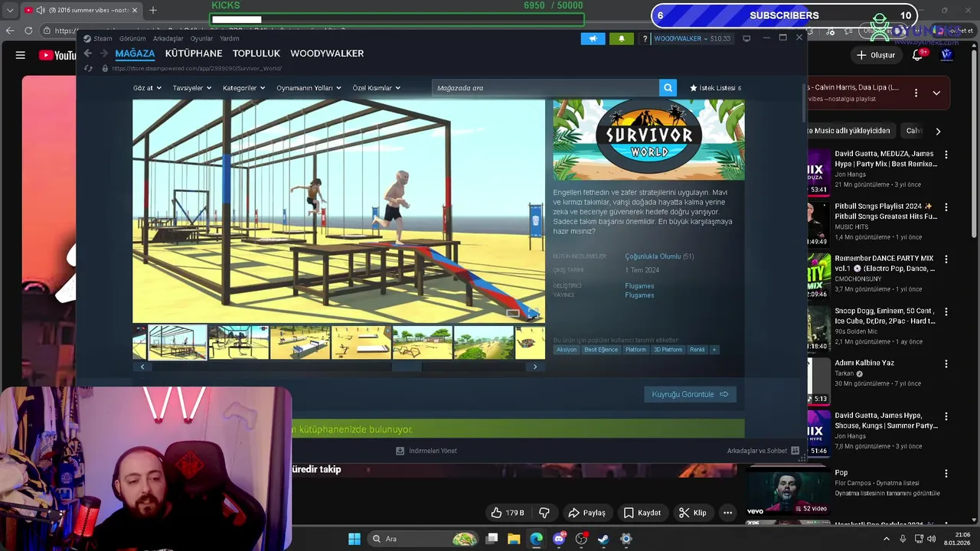Go back using Steam's back arrow
980x551 pixels.
pos(87,54)
